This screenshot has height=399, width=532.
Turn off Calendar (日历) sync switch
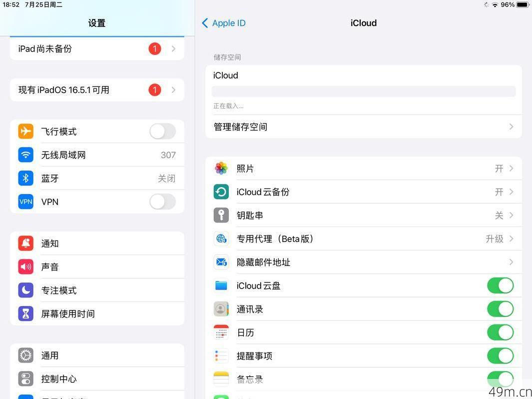(501, 332)
